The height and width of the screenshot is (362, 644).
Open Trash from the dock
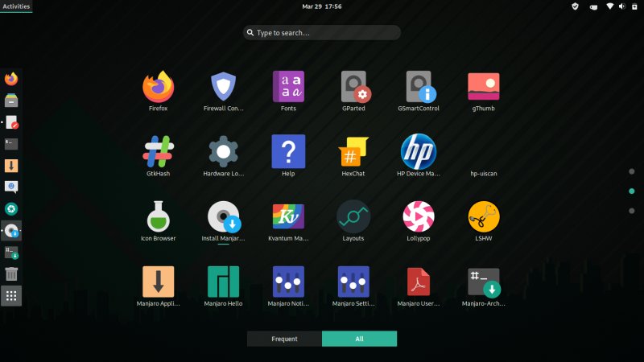[11, 274]
